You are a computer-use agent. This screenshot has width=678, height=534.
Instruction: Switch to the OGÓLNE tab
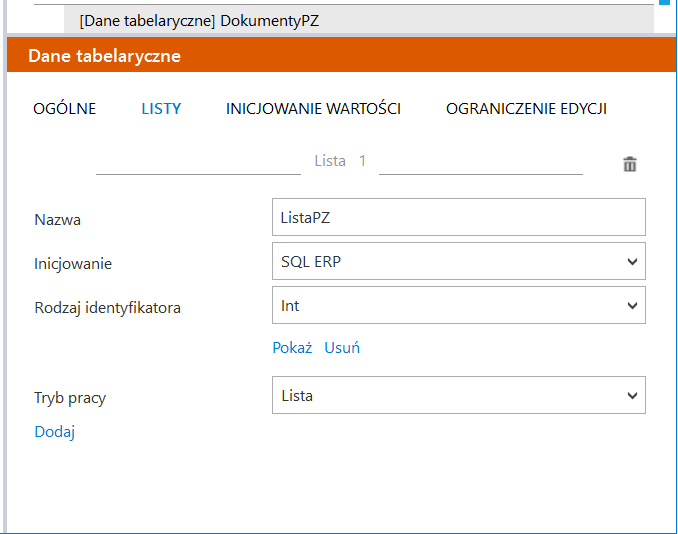point(65,109)
